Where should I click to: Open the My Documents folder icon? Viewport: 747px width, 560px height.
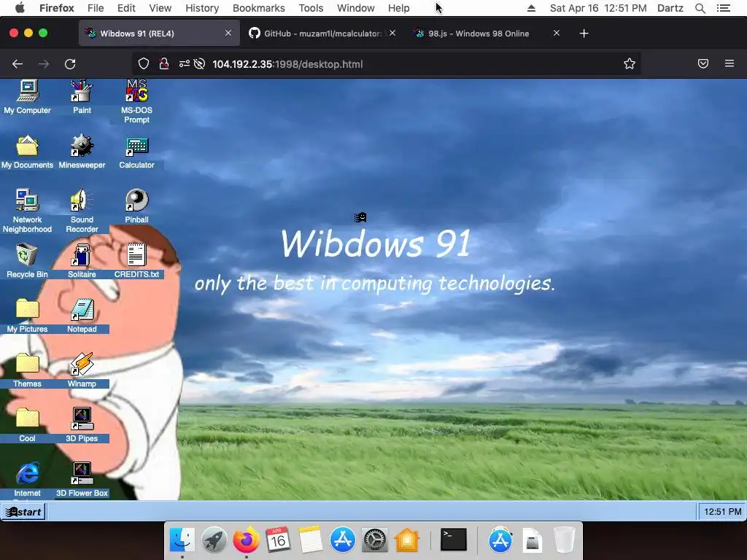point(27,152)
